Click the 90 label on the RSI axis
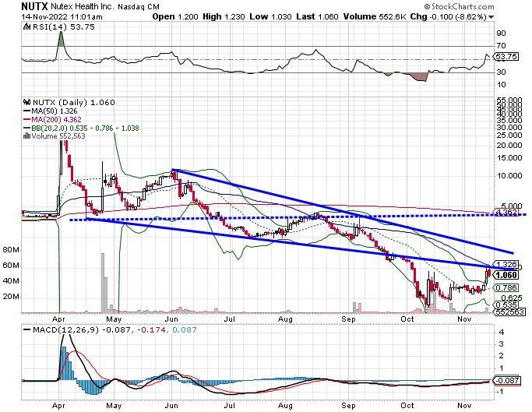The width and height of the screenshot is (532, 412). pos(501,33)
